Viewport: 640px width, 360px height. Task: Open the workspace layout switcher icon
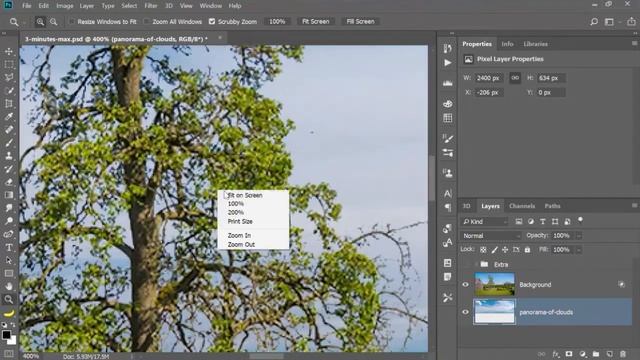click(x=609, y=22)
